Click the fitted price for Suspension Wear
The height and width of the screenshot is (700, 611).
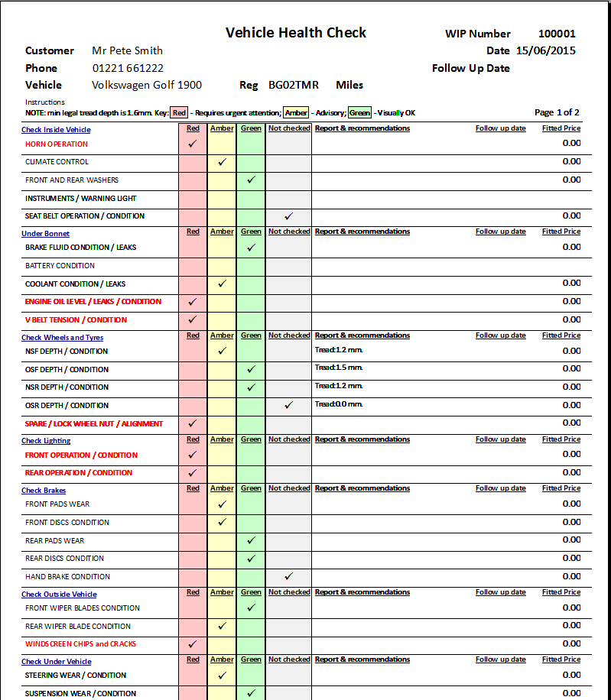tap(572, 693)
